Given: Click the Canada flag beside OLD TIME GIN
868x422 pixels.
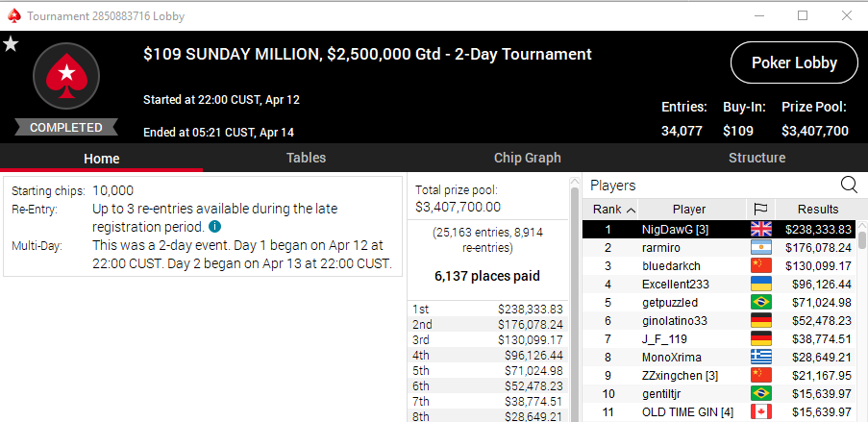Looking at the screenshot, I should pyautogui.click(x=761, y=412).
